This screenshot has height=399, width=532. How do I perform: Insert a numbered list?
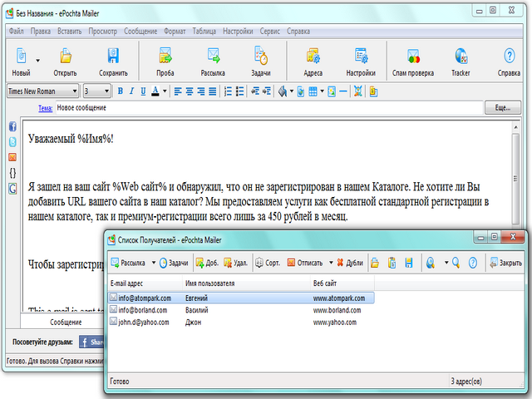(228, 91)
